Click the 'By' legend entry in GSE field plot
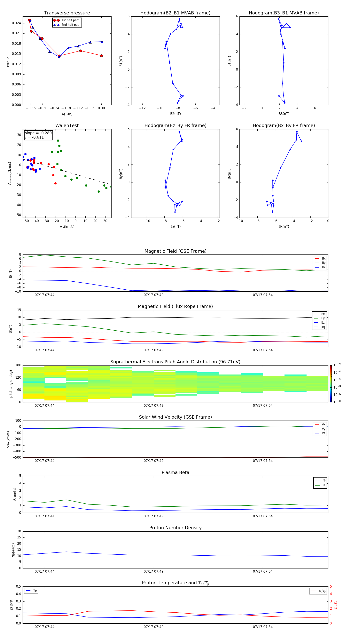 pos(320,263)
